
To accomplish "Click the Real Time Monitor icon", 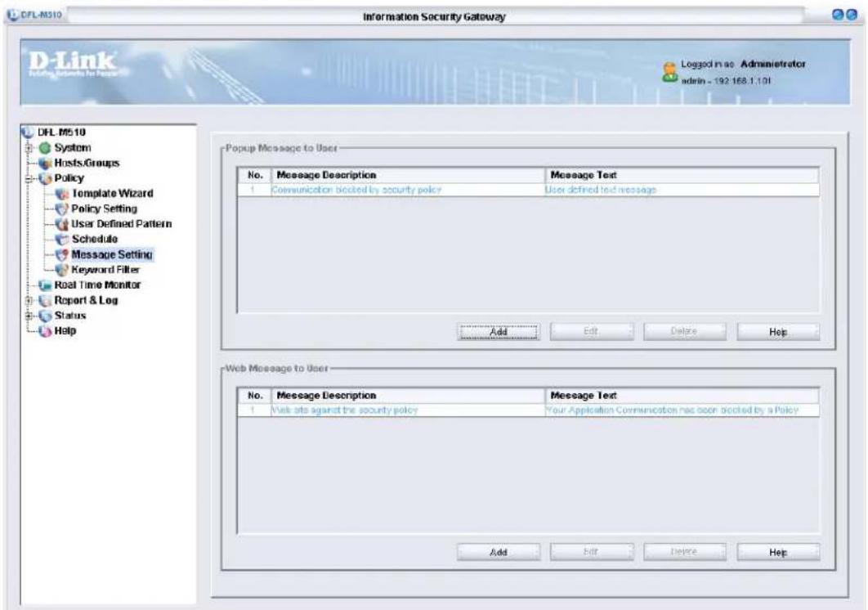I will pyautogui.click(x=45, y=285).
